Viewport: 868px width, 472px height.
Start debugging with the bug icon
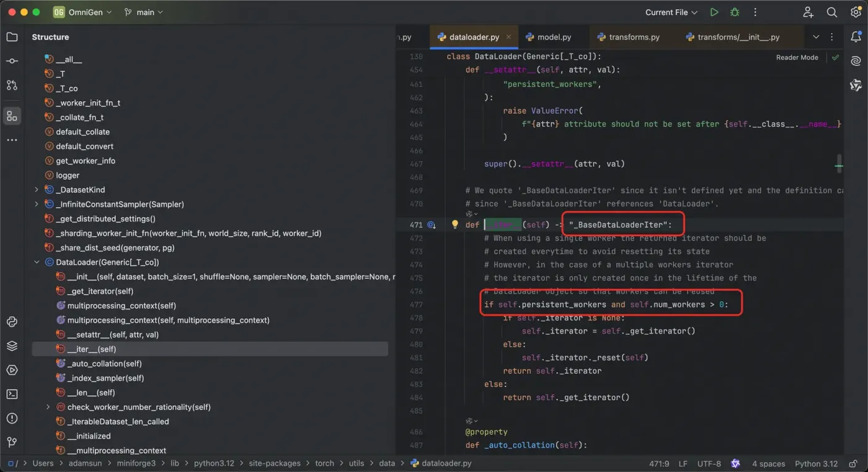[735, 12]
